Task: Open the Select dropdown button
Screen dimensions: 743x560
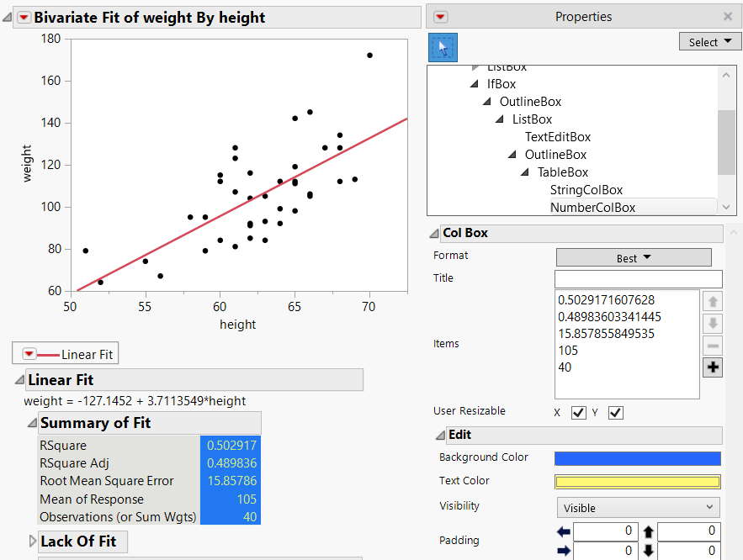Action: pyautogui.click(x=709, y=42)
